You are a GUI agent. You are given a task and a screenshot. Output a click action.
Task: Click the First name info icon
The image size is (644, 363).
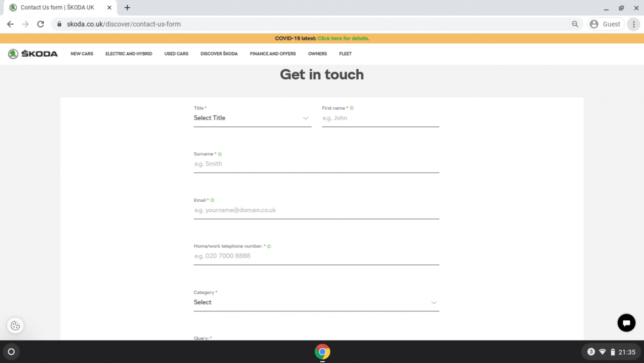pyautogui.click(x=352, y=108)
